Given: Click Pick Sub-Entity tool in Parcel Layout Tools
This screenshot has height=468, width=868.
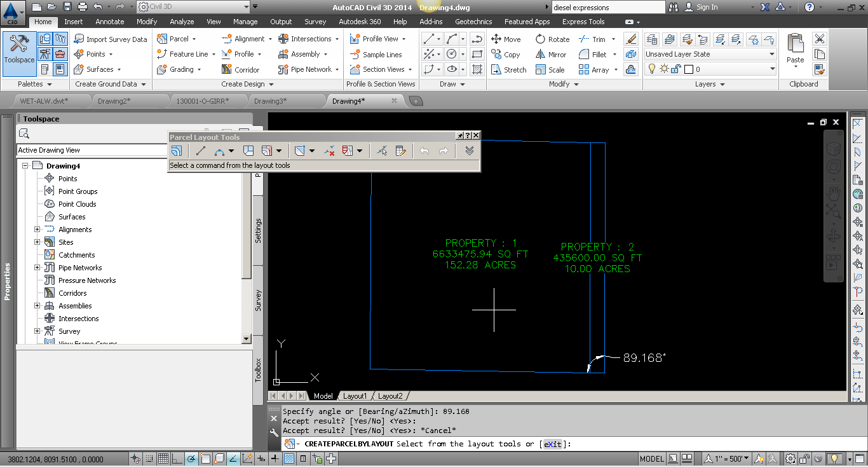Looking at the screenshot, I should [381, 151].
